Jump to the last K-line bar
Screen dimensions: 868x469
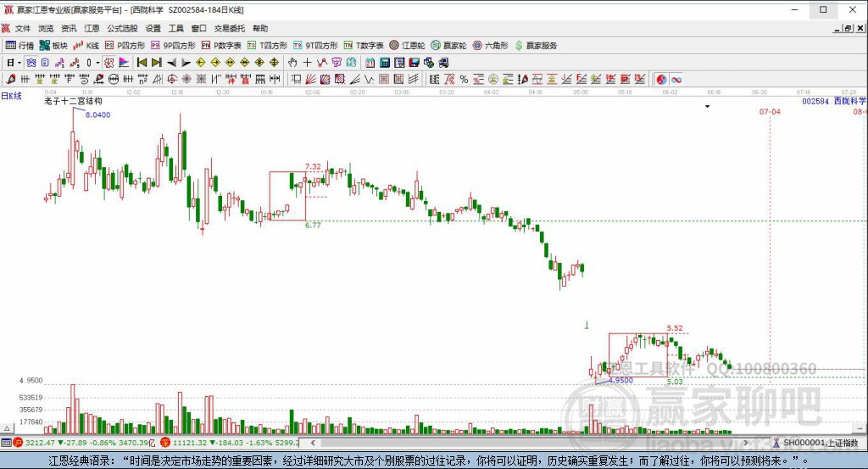click(157, 63)
